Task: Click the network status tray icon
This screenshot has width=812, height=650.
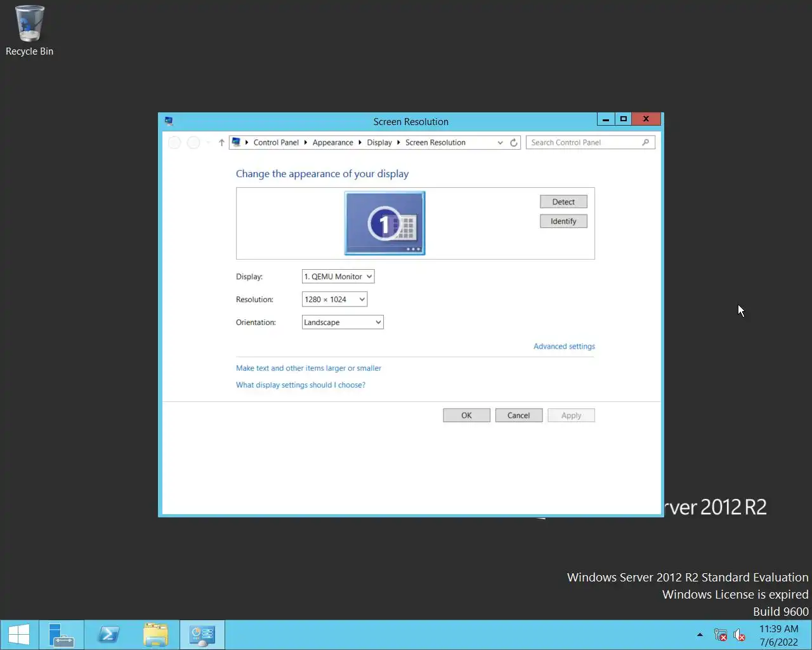Action: [x=721, y=635]
